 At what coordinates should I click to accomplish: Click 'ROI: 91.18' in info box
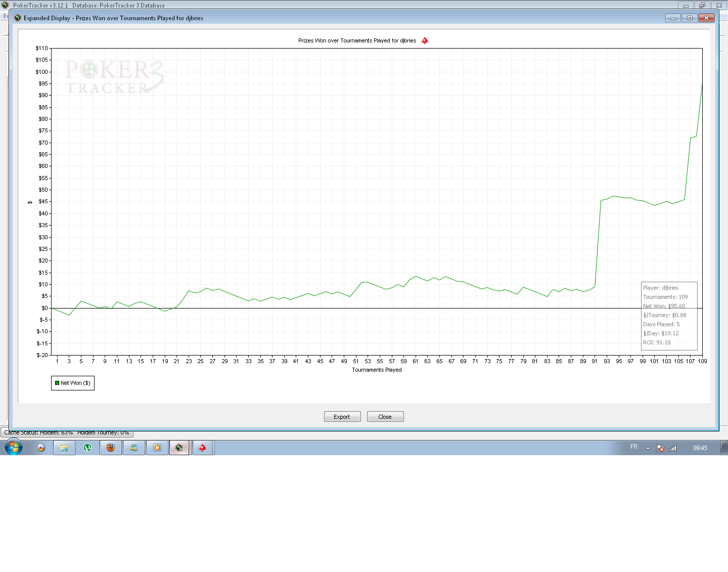[x=657, y=342]
